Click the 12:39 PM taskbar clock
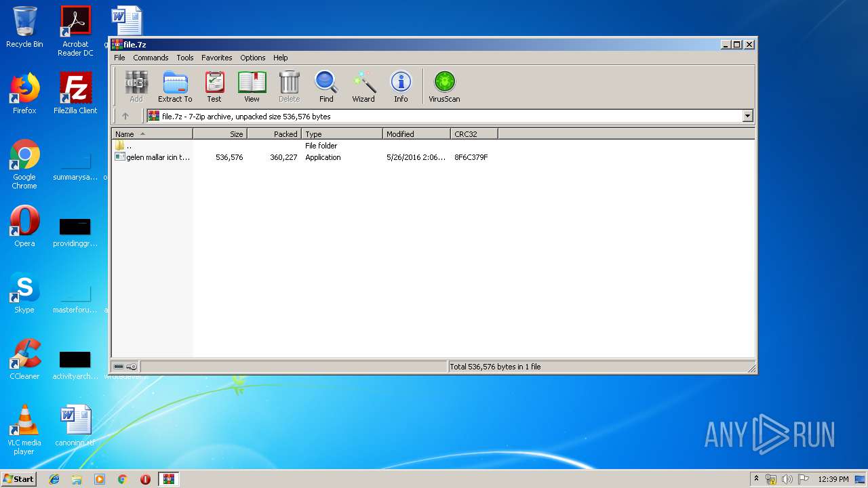The image size is (868, 488). tap(833, 479)
